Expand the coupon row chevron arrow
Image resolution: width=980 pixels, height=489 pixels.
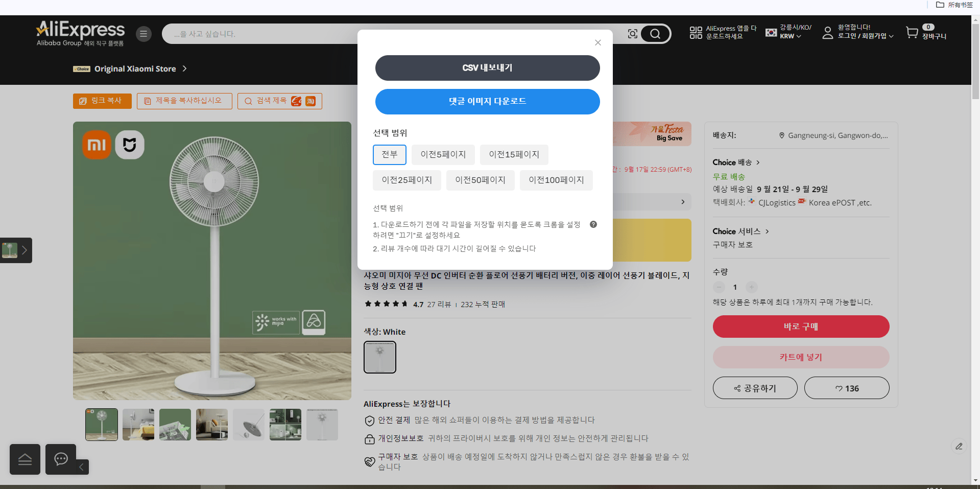coord(683,202)
